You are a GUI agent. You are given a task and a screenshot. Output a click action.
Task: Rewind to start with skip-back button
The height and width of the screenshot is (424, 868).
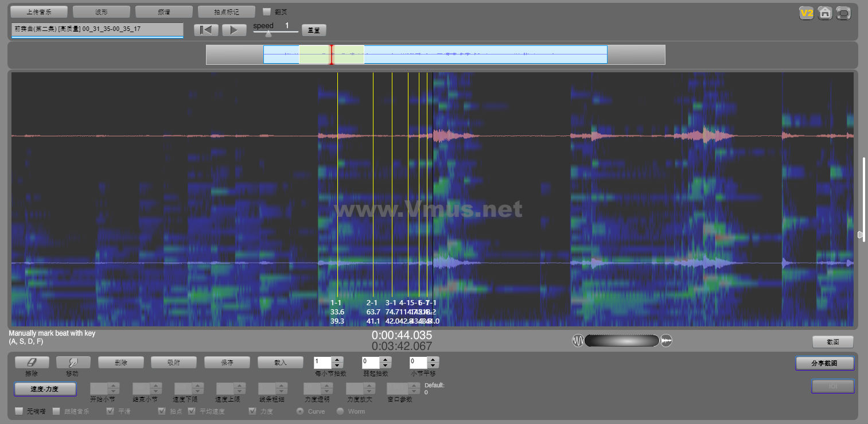[x=206, y=30]
